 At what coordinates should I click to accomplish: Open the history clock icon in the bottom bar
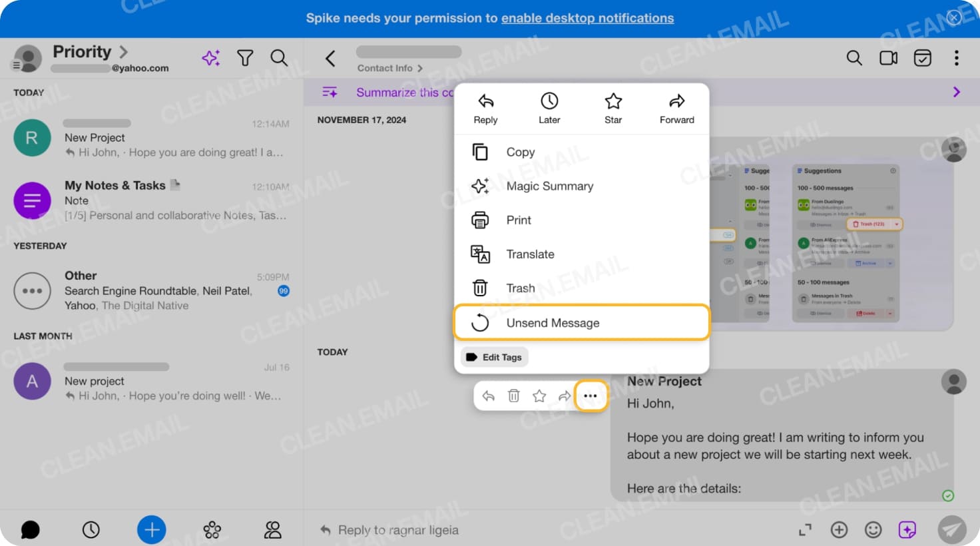91,529
